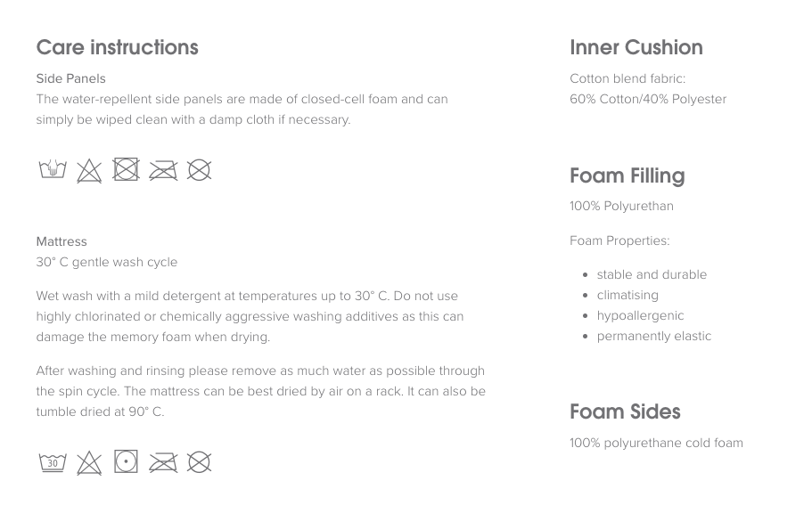Image resolution: width=812 pixels, height=505 pixels.
Task: Click the Side Panels subheading
Action: tap(70, 78)
